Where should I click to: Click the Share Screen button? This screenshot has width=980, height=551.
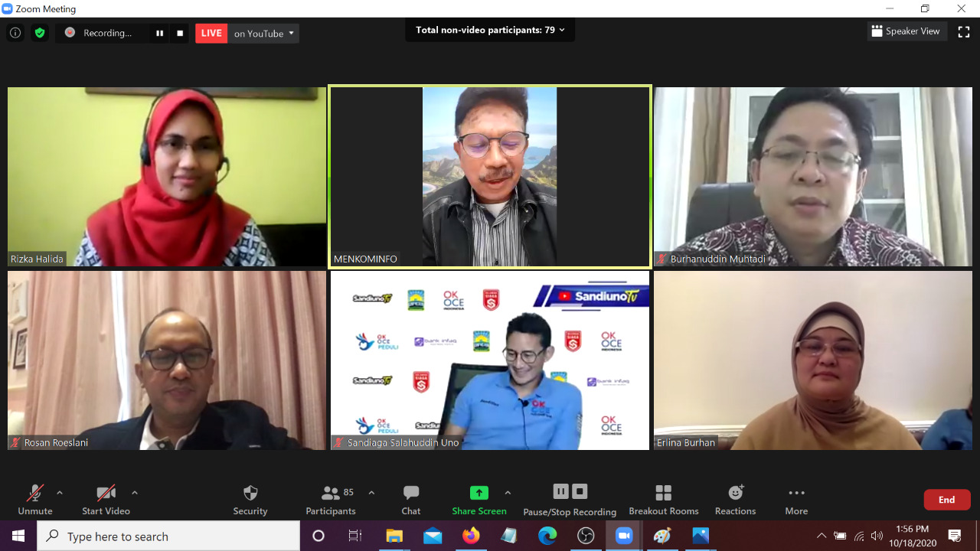(x=479, y=500)
